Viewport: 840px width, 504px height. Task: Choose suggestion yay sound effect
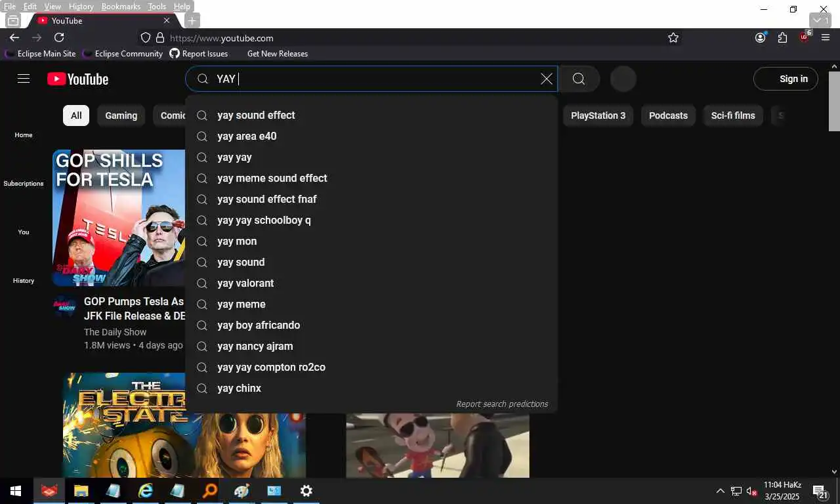371,115
